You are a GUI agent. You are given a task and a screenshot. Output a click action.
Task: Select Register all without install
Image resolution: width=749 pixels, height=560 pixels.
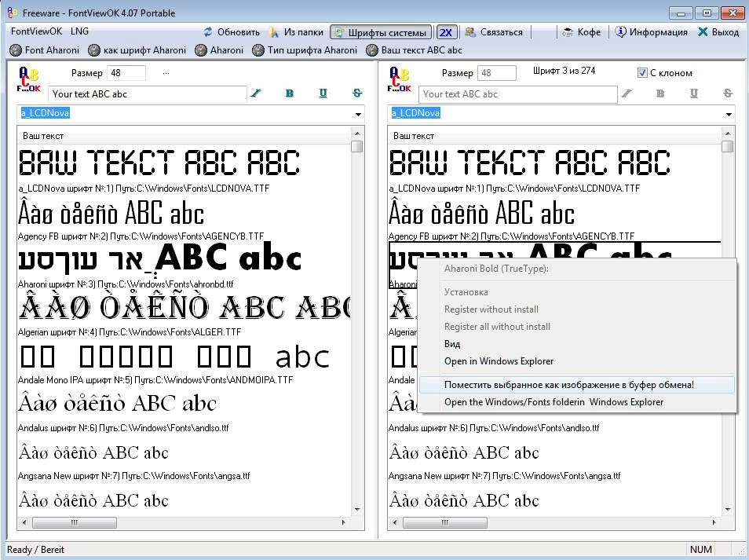[x=497, y=327]
